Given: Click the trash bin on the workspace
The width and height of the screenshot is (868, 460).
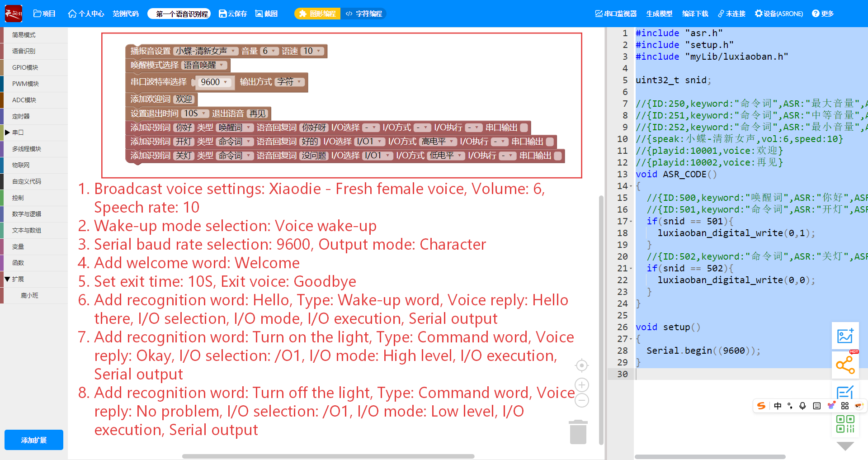Looking at the screenshot, I should (x=578, y=432).
